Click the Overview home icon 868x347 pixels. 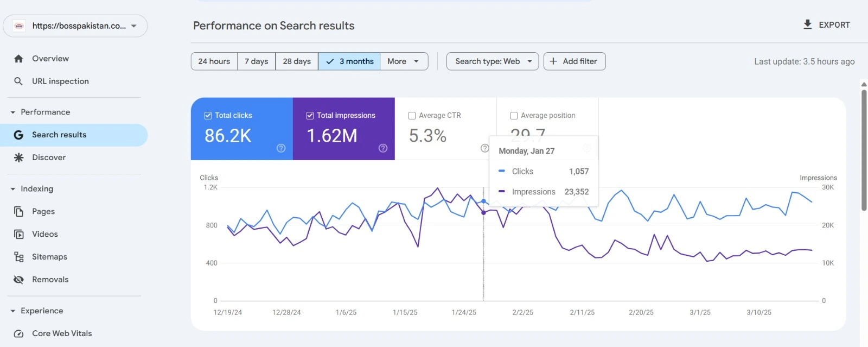tap(18, 59)
